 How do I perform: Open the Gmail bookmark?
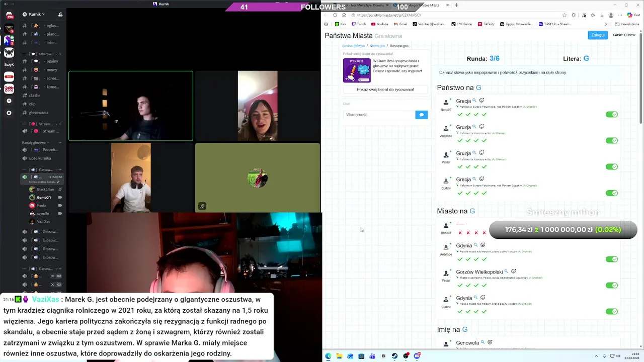coord(400,24)
